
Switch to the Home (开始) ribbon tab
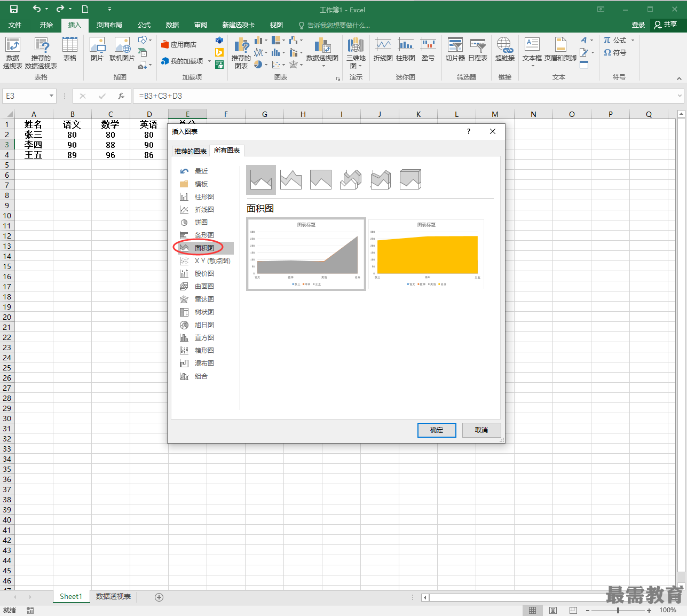coord(46,25)
